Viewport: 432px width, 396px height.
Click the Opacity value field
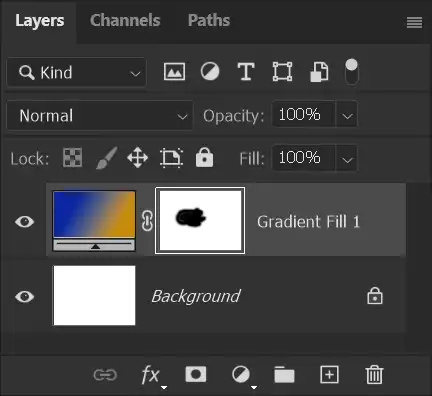(x=303, y=115)
